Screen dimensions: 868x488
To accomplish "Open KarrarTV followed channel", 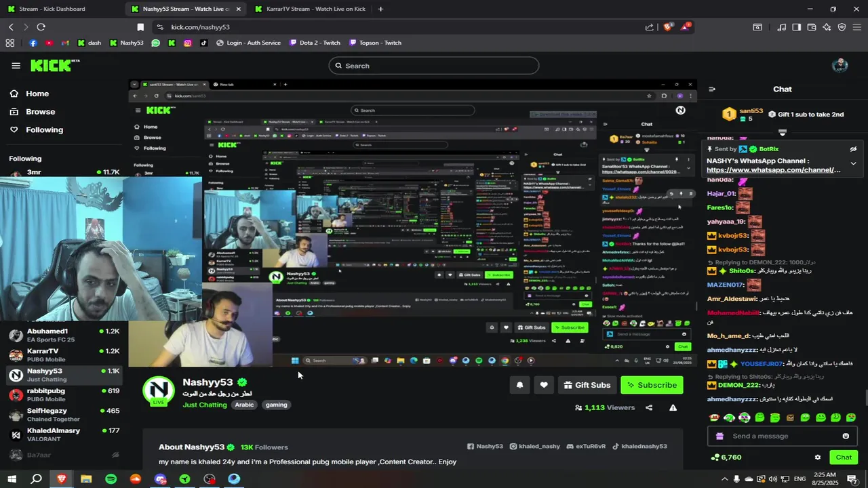I will click(64, 354).
